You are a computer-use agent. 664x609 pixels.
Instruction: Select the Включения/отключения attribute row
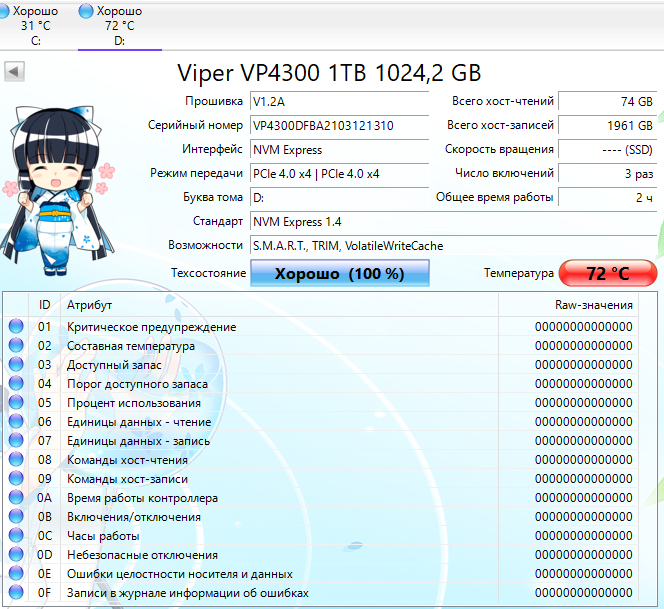pos(321,517)
